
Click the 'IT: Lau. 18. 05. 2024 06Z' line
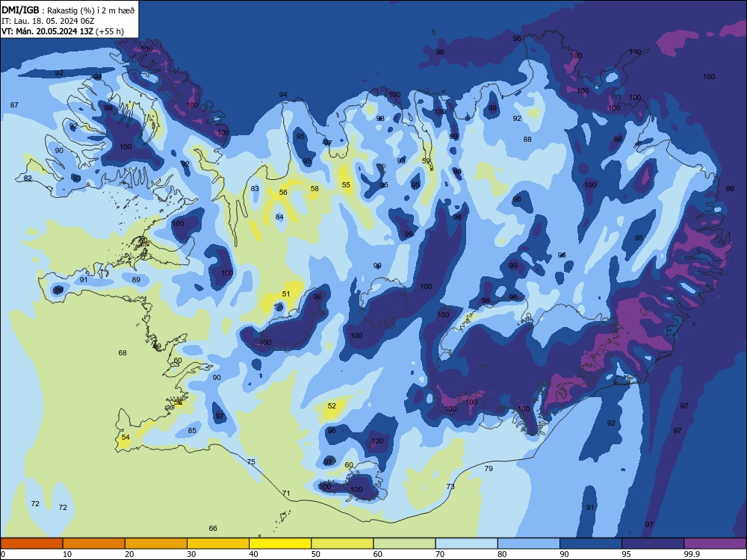pos(48,21)
